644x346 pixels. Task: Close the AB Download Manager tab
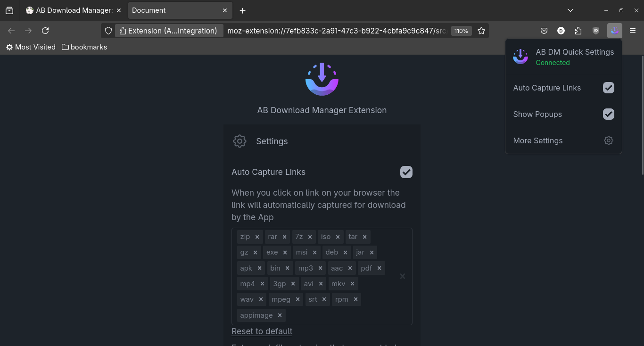tap(118, 10)
